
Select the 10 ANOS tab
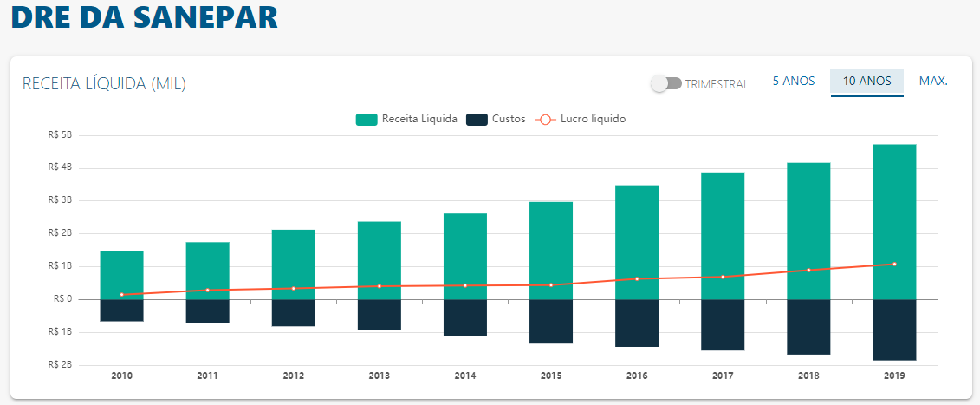[866, 82]
